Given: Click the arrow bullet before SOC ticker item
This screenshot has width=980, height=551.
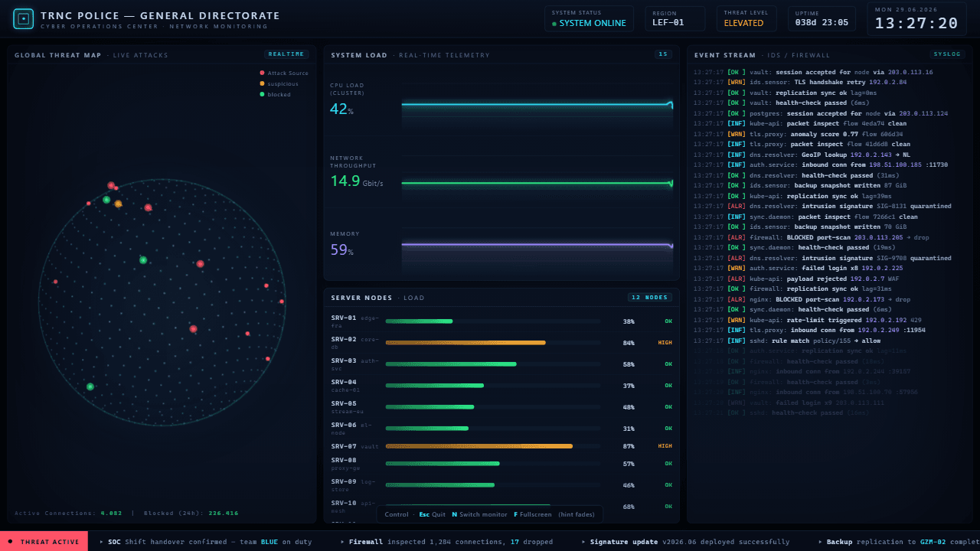Looking at the screenshot, I should [101, 542].
